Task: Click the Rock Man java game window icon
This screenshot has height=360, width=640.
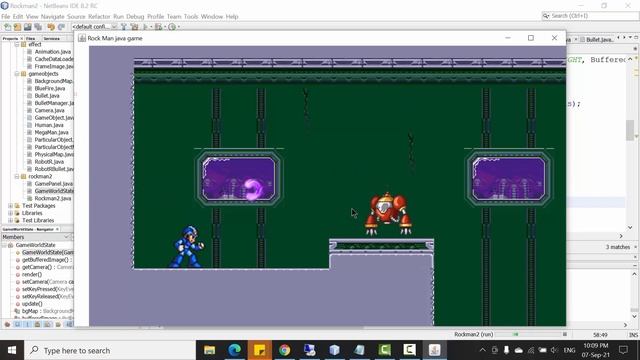Action: click(82, 38)
